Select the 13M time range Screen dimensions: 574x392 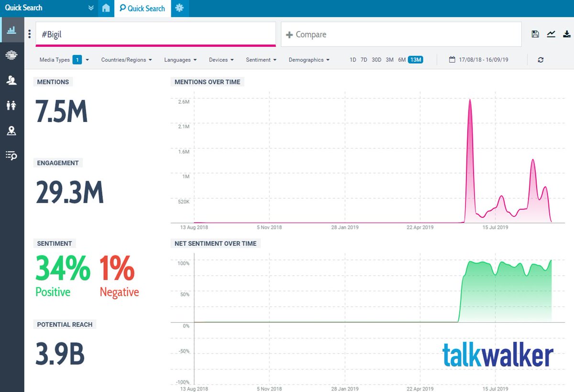click(x=416, y=60)
